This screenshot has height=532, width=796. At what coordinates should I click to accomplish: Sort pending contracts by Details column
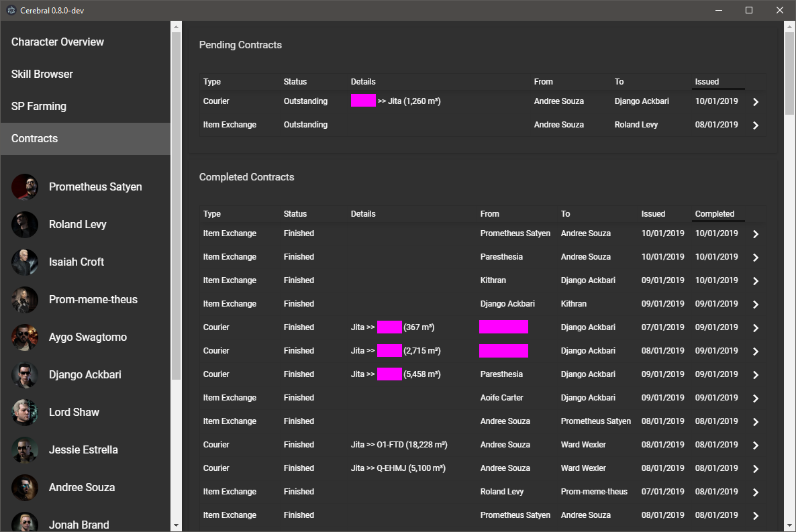coord(363,82)
